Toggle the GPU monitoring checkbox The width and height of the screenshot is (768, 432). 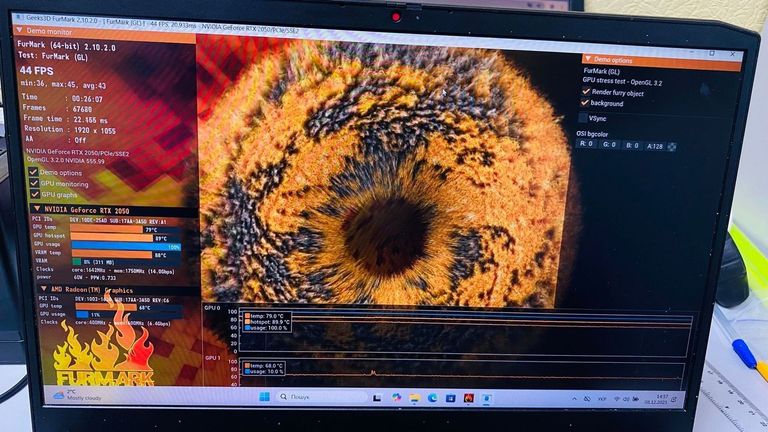click(33, 184)
